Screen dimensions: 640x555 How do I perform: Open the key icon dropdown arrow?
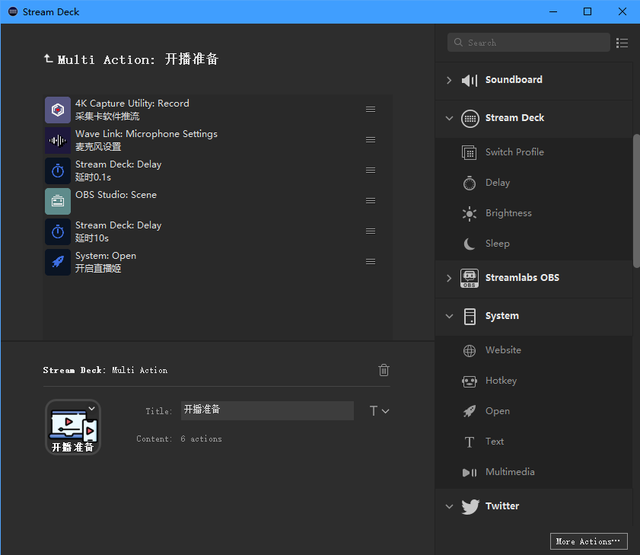[92, 408]
